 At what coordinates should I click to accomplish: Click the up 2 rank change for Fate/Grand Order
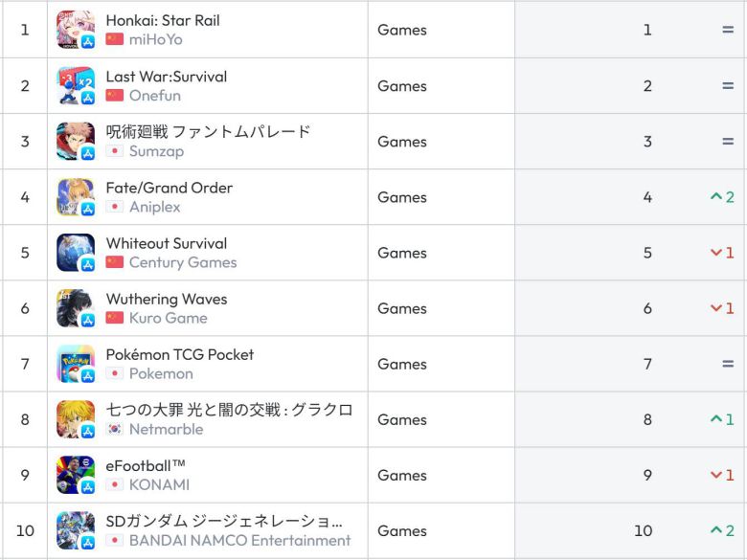coord(722,197)
